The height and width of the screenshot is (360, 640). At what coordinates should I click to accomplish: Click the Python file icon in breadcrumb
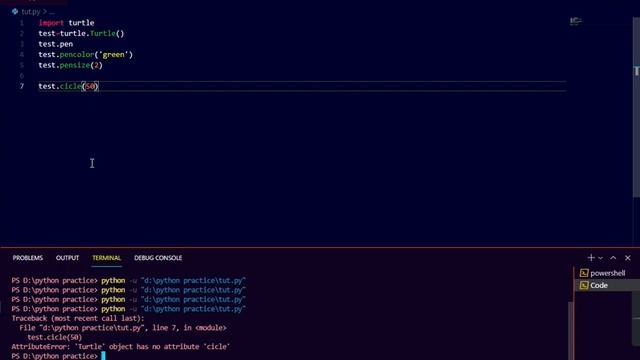[x=15, y=11]
